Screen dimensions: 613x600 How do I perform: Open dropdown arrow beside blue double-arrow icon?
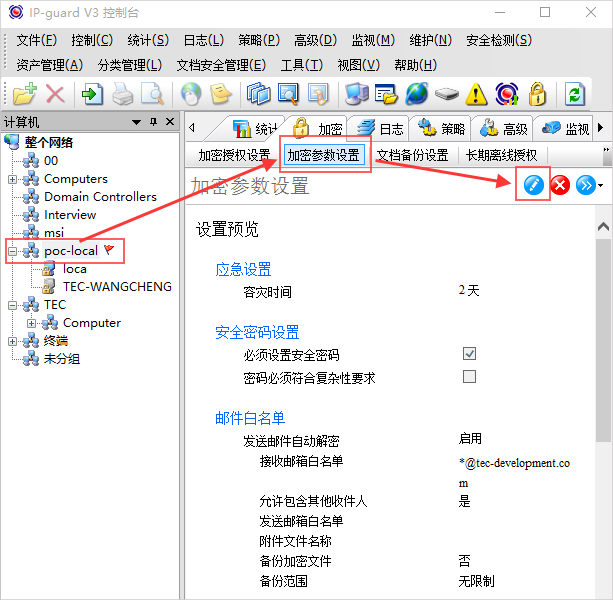pos(600,187)
